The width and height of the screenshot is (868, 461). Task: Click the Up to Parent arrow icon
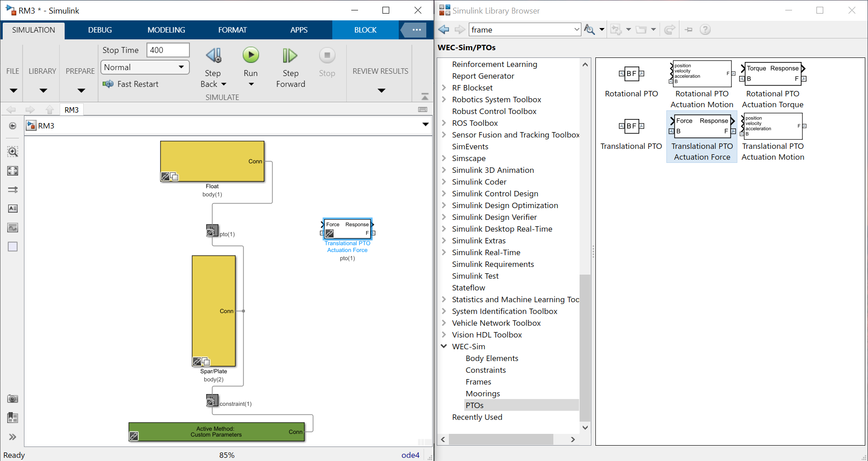tap(50, 109)
